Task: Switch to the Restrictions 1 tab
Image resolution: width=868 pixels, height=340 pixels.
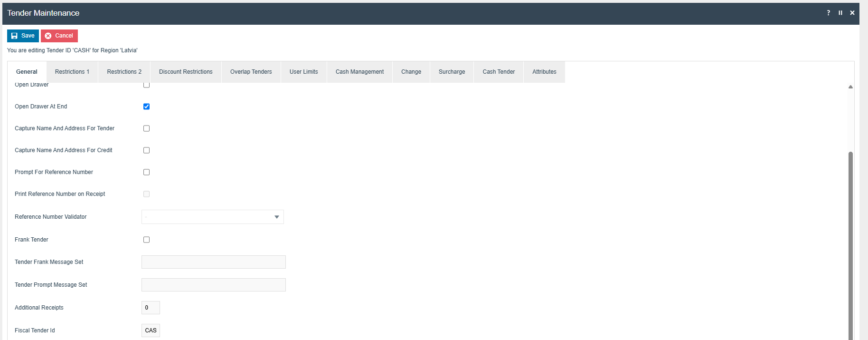Action: point(72,72)
